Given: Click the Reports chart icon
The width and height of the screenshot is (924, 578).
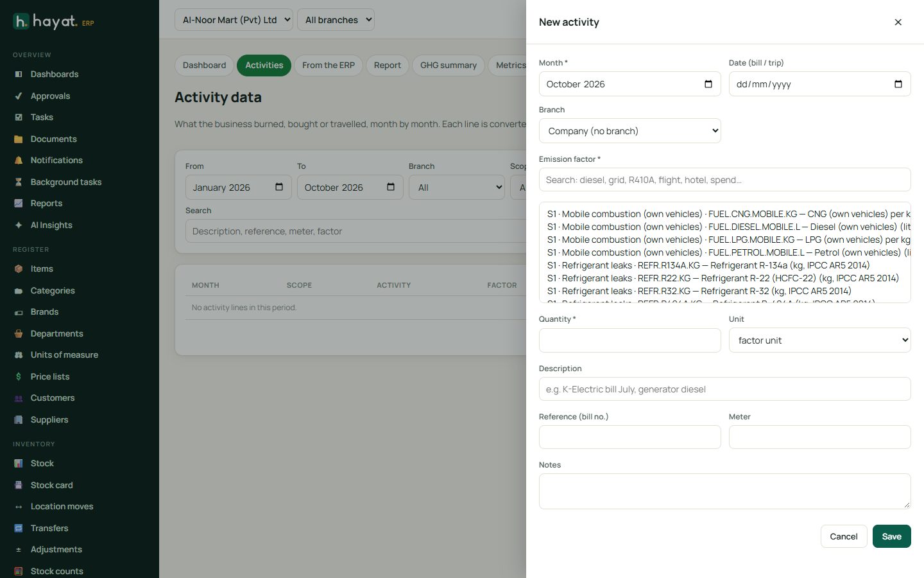Looking at the screenshot, I should pyautogui.click(x=19, y=204).
